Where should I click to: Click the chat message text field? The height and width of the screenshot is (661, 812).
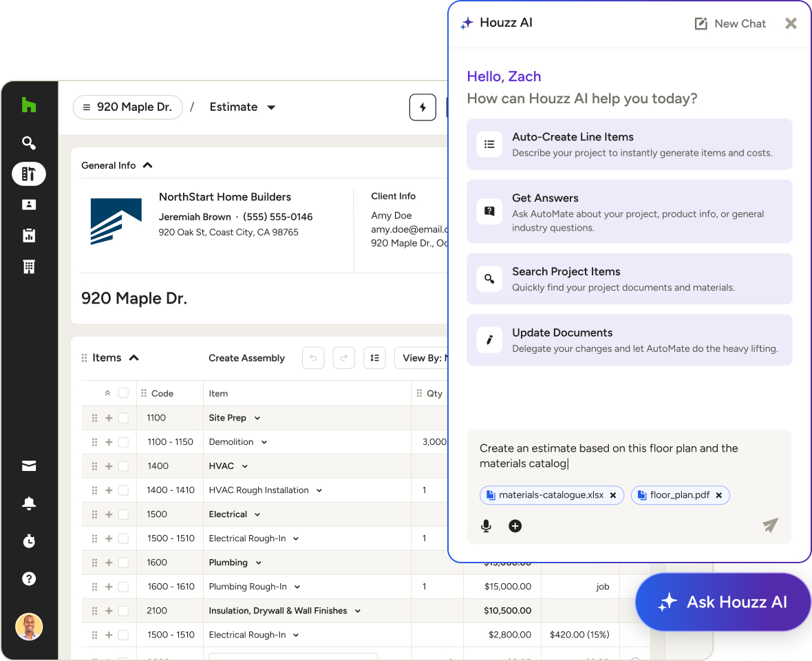629,456
